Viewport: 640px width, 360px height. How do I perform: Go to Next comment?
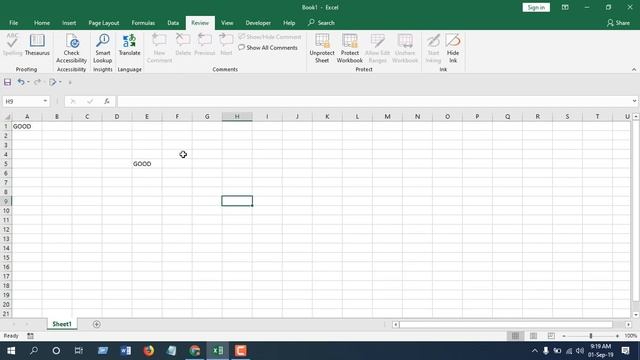pyautogui.click(x=226, y=45)
